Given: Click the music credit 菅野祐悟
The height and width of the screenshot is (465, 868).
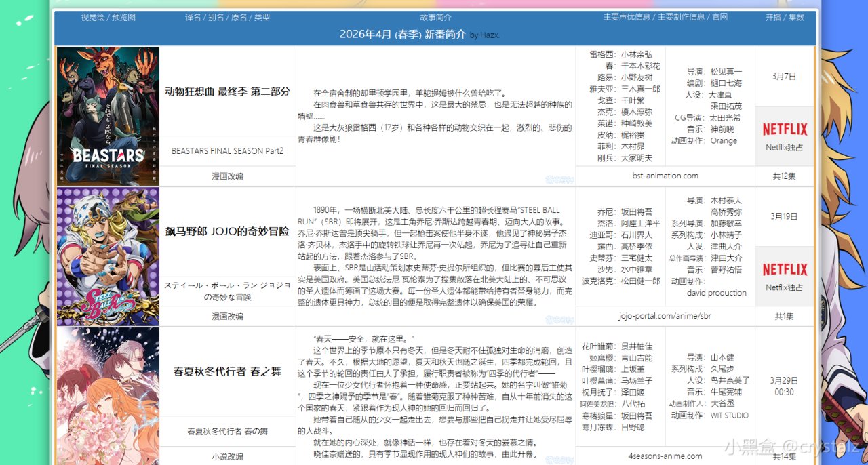Looking at the screenshot, I should tap(726, 269).
